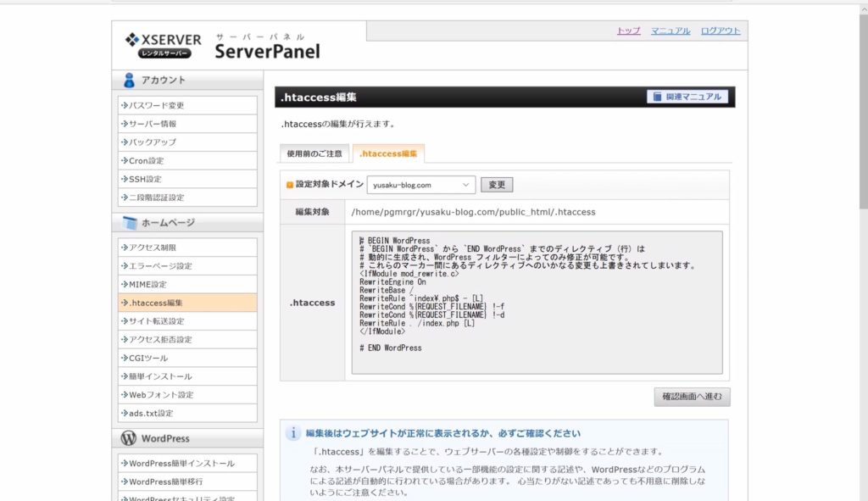868x501 pixels.
Task: Open Cron設定 menu item
Action: coord(187,160)
